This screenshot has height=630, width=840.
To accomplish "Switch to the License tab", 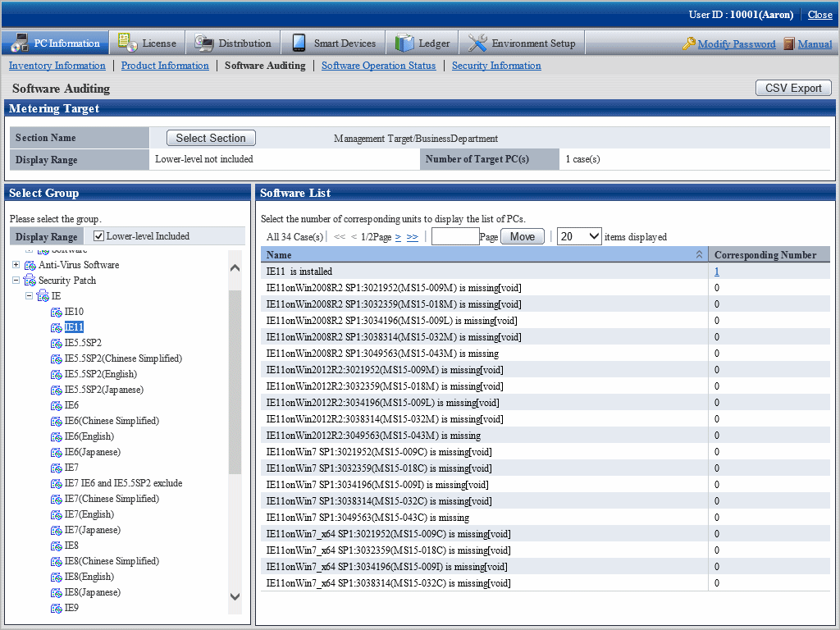I will [x=148, y=43].
